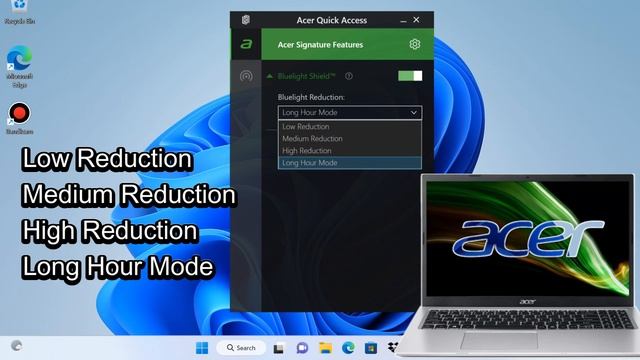Choose Low Reduction from the list
The width and height of the screenshot is (640, 360).
pyautogui.click(x=350, y=127)
